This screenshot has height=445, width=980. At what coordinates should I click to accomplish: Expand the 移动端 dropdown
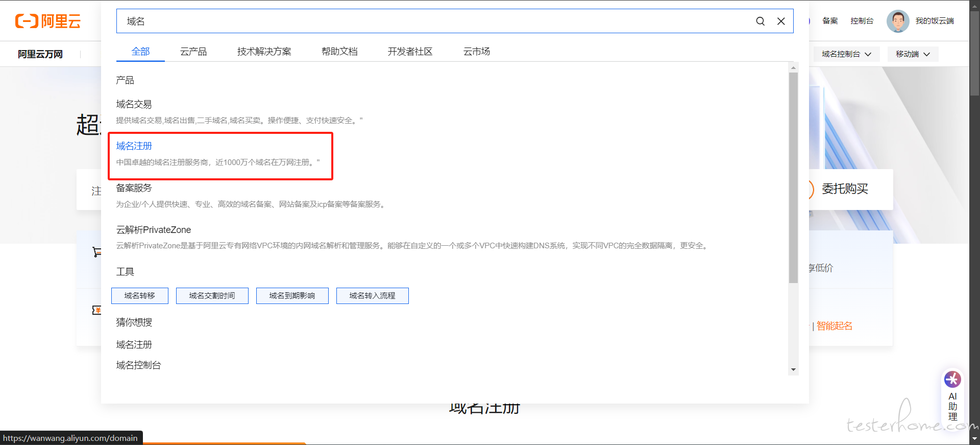point(913,54)
